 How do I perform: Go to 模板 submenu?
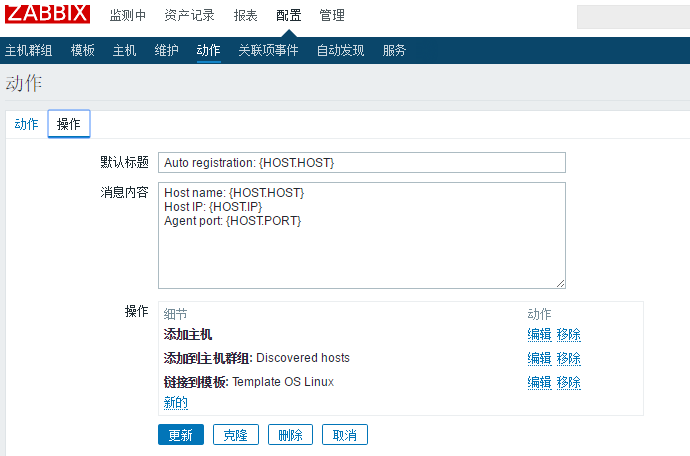83,50
